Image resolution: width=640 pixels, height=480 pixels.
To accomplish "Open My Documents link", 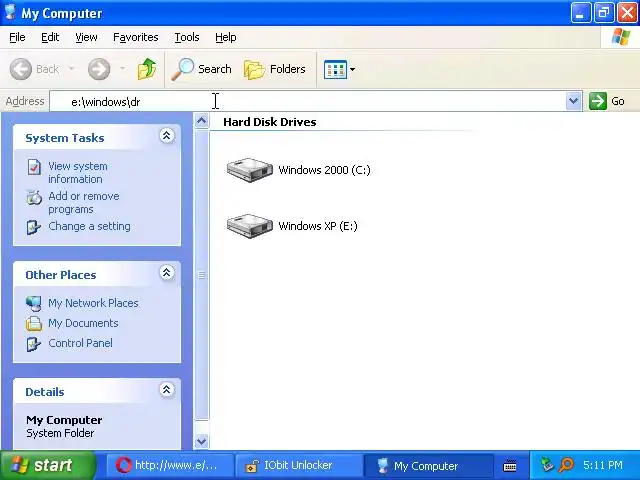I will tap(83, 323).
